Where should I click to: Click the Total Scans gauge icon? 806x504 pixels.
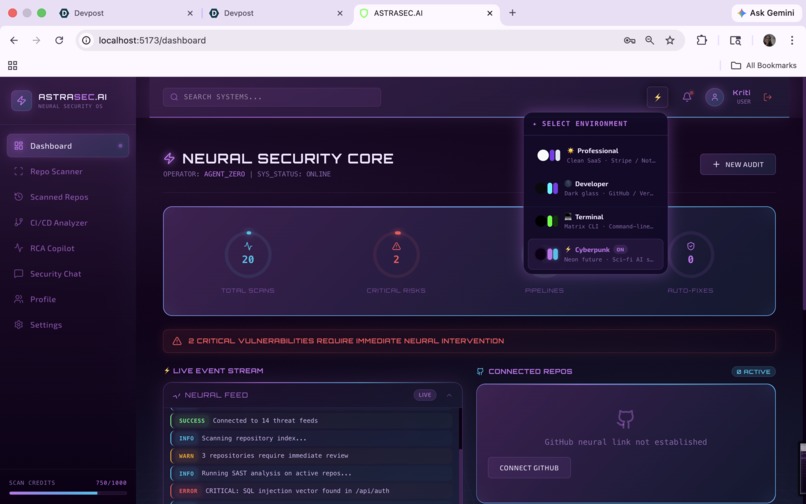[x=248, y=255]
